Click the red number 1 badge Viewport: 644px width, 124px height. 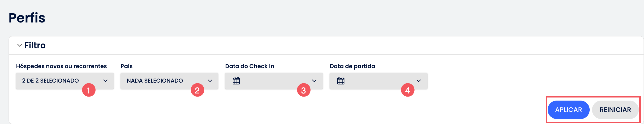89,90
